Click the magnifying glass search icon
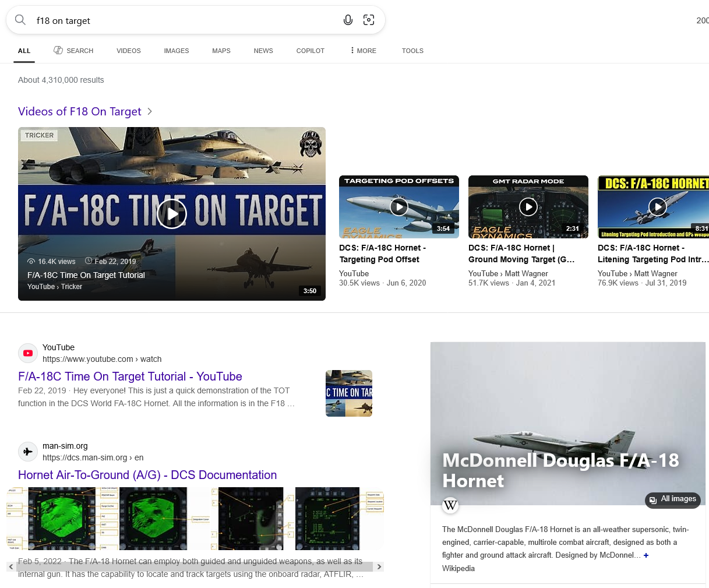Screen dimensions: 709x588 (x=20, y=20)
